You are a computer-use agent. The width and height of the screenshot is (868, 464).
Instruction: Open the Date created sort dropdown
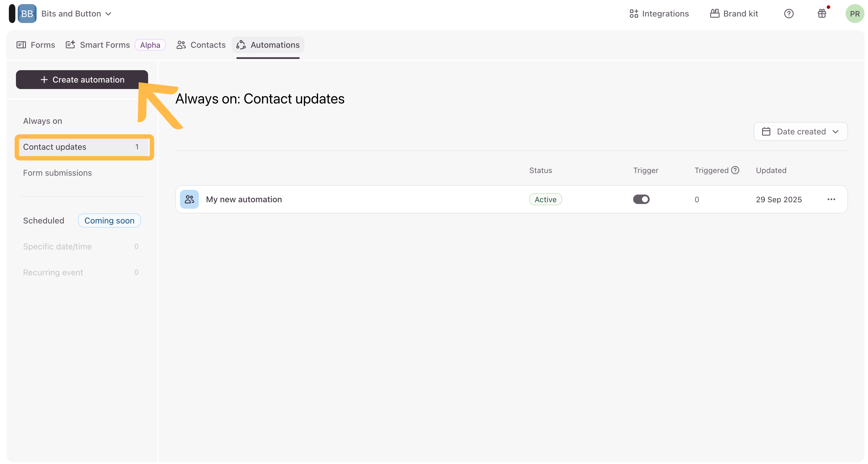[x=800, y=131]
